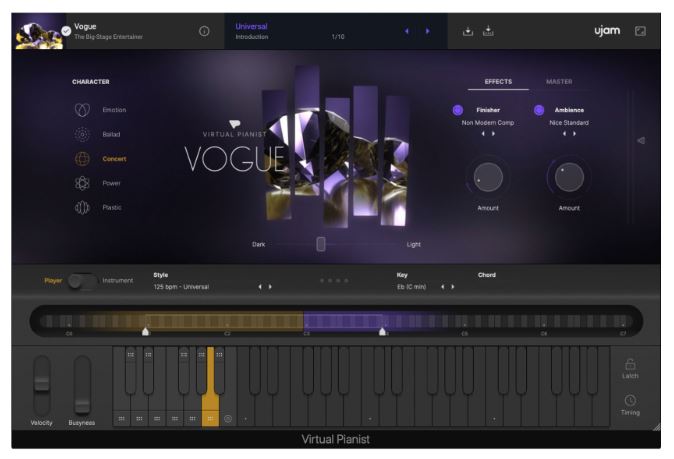Click the ujam logo

pyautogui.click(x=607, y=31)
